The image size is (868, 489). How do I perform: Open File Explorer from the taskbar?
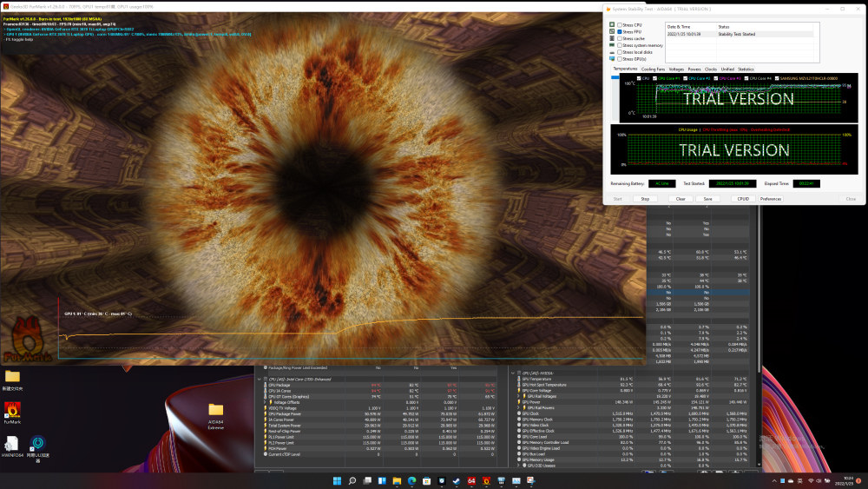[397, 480]
